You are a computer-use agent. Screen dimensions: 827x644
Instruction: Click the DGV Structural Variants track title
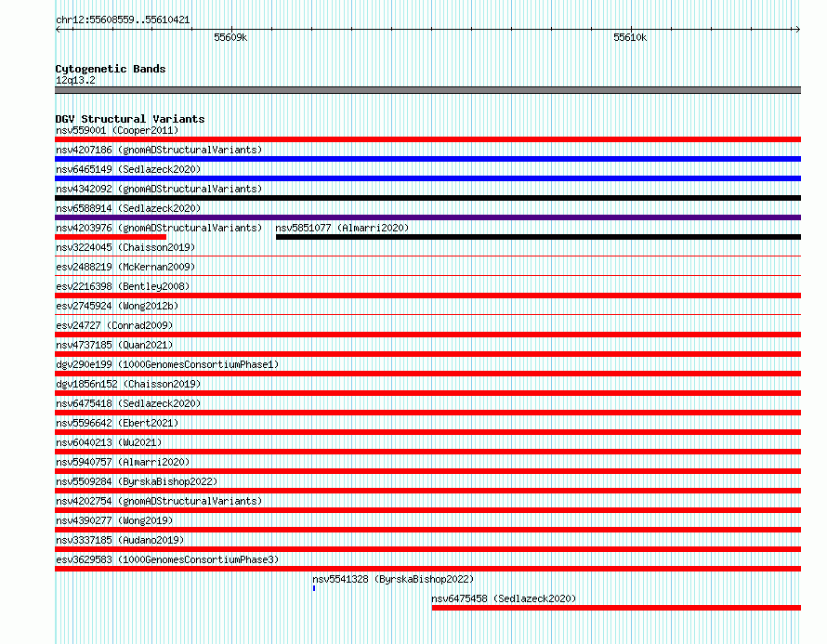(130, 119)
